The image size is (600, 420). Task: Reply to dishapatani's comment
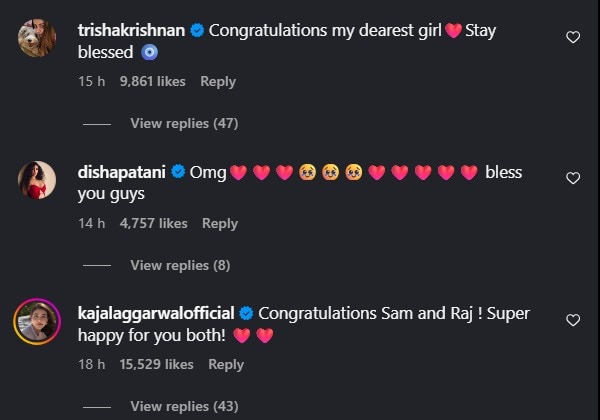point(219,223)
